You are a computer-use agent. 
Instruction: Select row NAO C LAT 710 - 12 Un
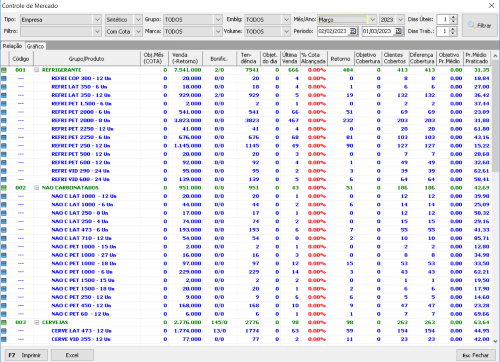[x=246, y=238]
